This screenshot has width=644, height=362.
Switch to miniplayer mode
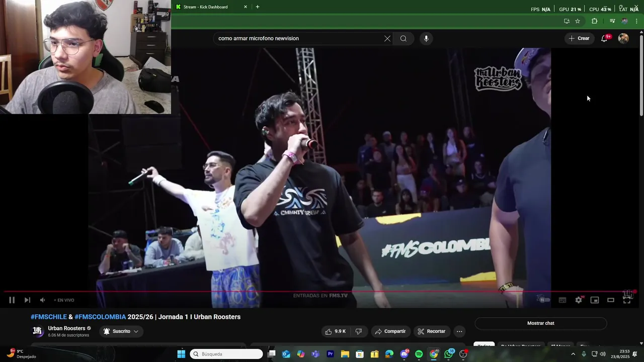pyautogui.click(x=595, y=300)
